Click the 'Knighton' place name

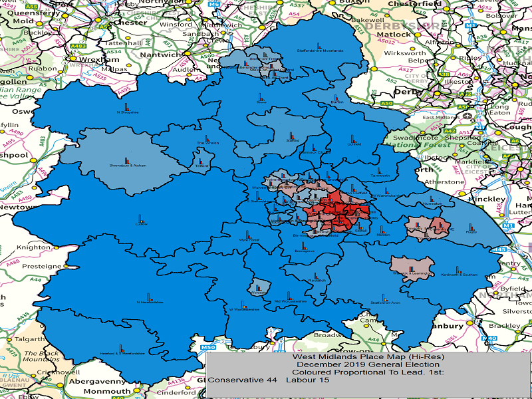pos(34,247)
